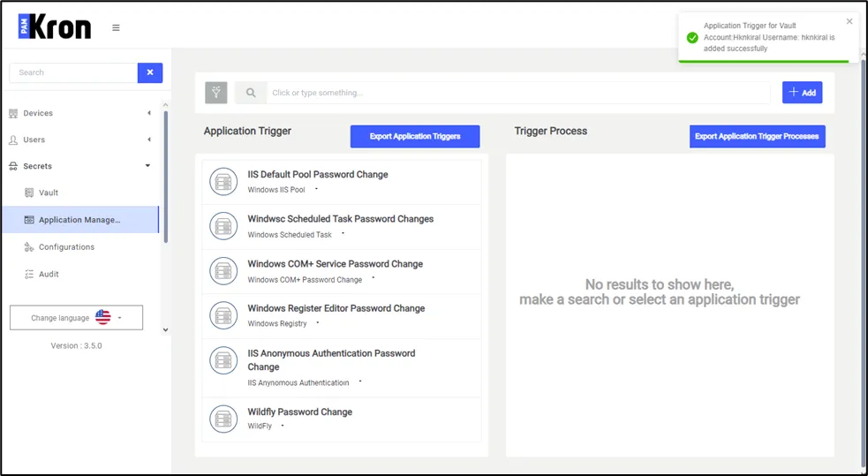Screen dimensions: 868x476
Task: Select 'Windows Register Editor Password Change' title
Action: click(336, 308)
